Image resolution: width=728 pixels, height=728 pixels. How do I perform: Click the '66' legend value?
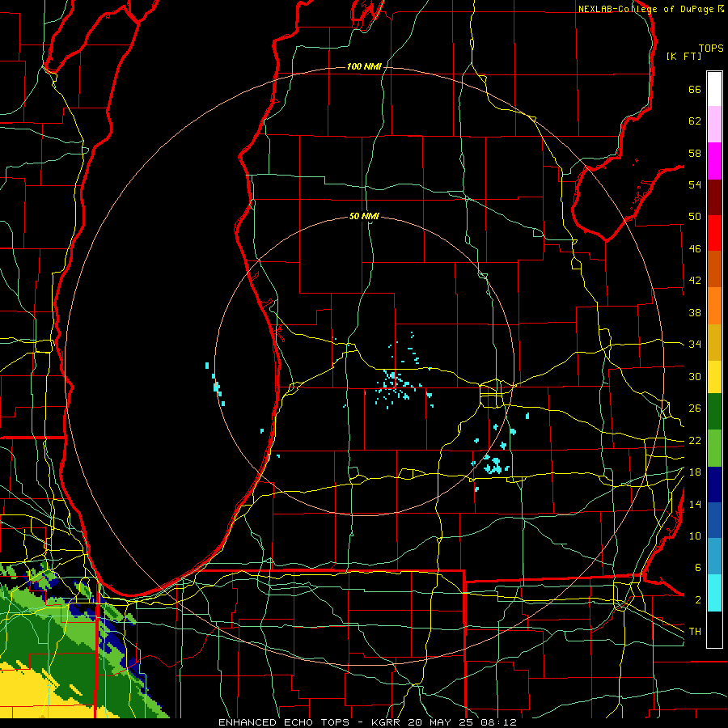coord(695,90)
